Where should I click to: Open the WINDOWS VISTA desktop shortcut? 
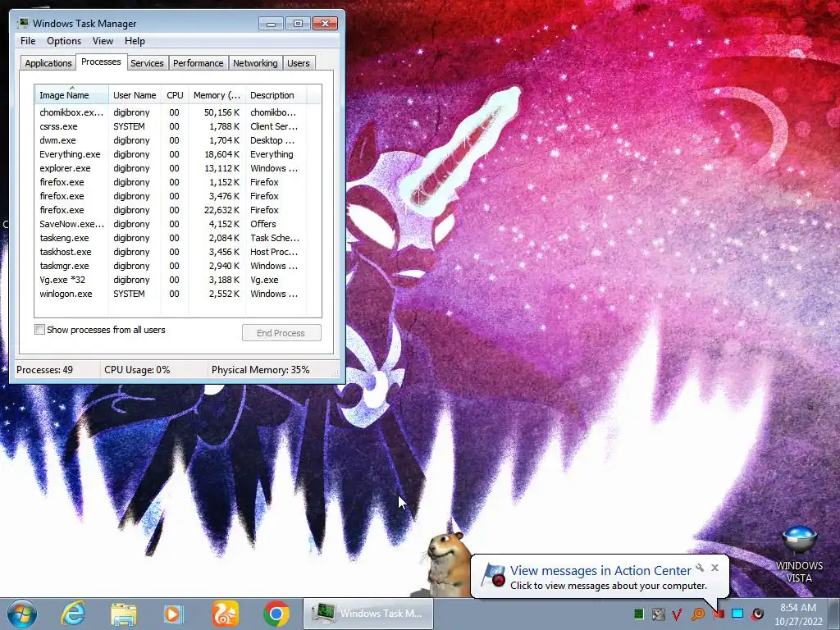(x=799, y=554)
